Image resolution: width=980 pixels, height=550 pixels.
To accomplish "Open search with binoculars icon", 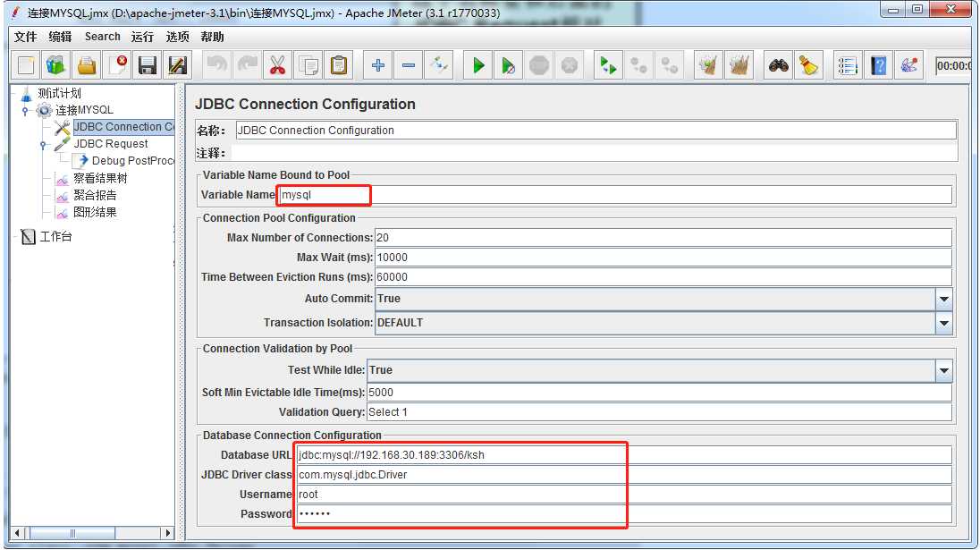I will pos(778,65).
